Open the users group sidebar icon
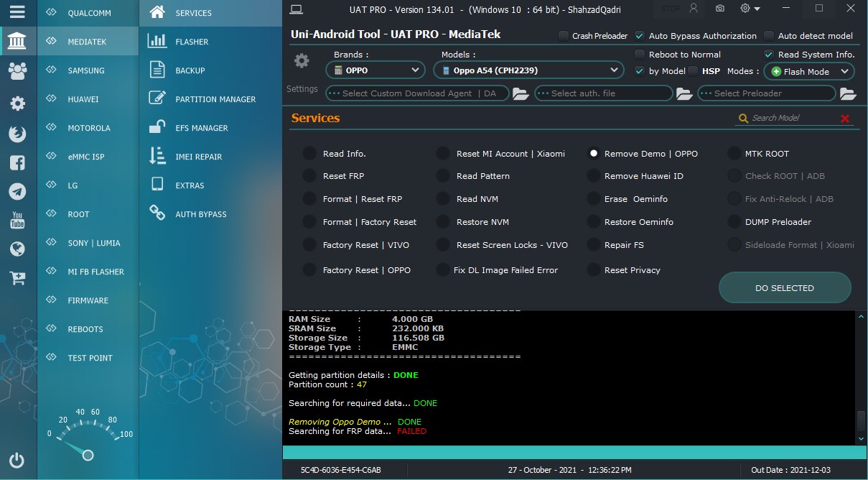Viewport: 868px width, 480px height. pos(17,70)
